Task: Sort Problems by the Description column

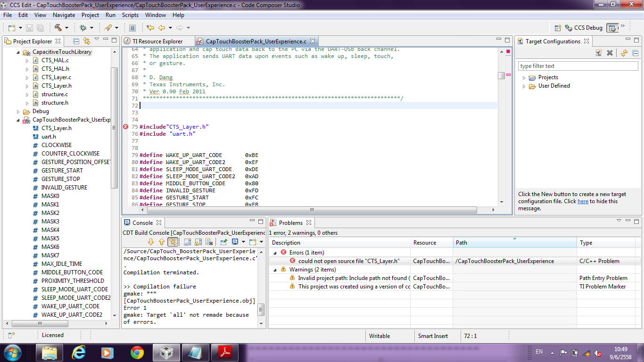Action: [339, 243]
